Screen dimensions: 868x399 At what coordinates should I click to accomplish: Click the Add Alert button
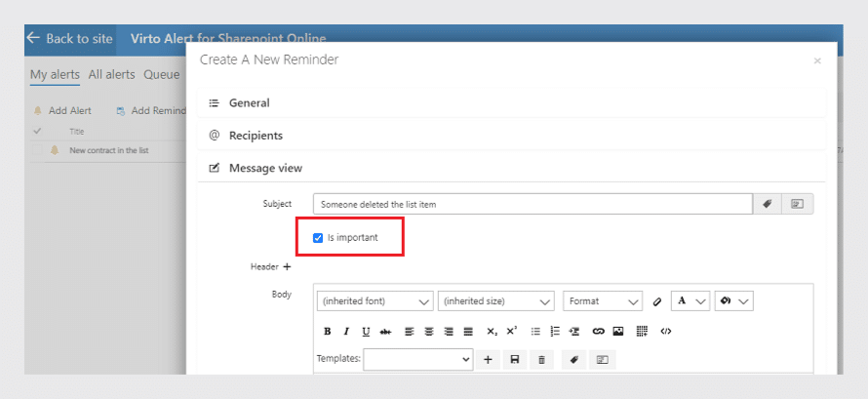tap(62, 110)
